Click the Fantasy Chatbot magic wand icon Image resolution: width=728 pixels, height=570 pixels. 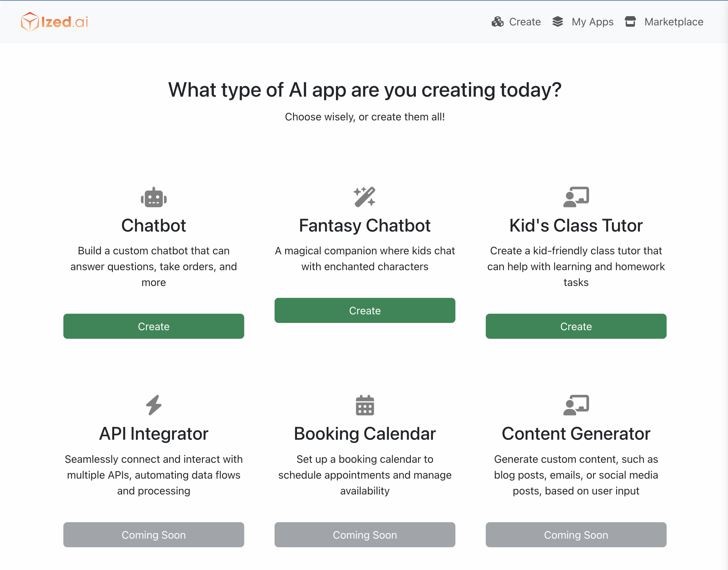365,197
